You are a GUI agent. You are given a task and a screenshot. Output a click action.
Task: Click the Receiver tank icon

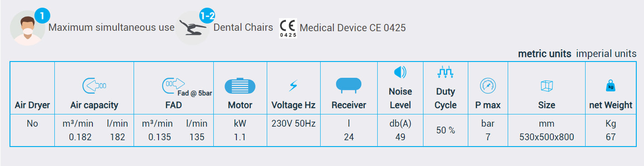[x=349, y=85]
